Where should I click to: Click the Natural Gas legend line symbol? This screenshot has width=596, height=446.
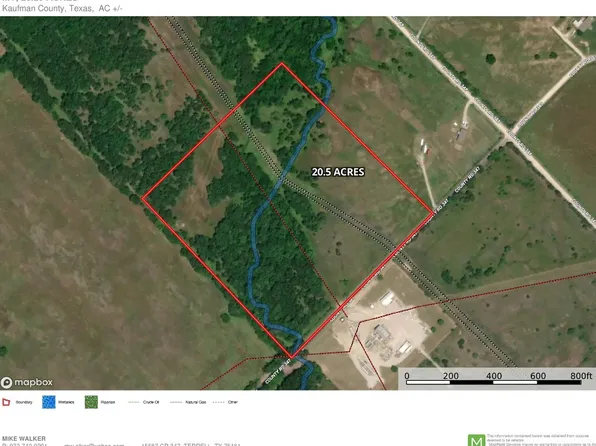coord(176,402)
